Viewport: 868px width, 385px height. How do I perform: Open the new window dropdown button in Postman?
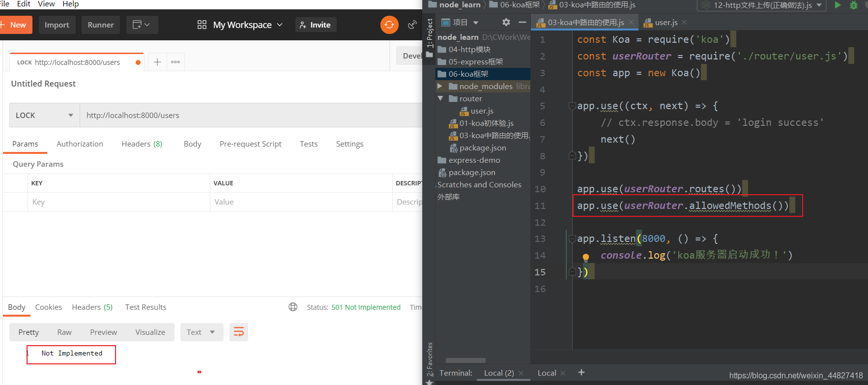click(142, 25)
